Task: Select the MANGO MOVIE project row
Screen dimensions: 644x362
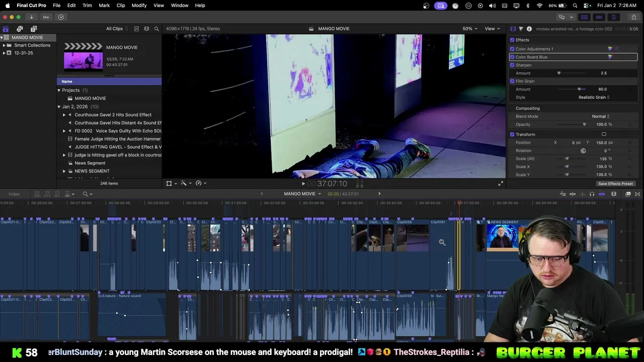Action: point(109,99)
